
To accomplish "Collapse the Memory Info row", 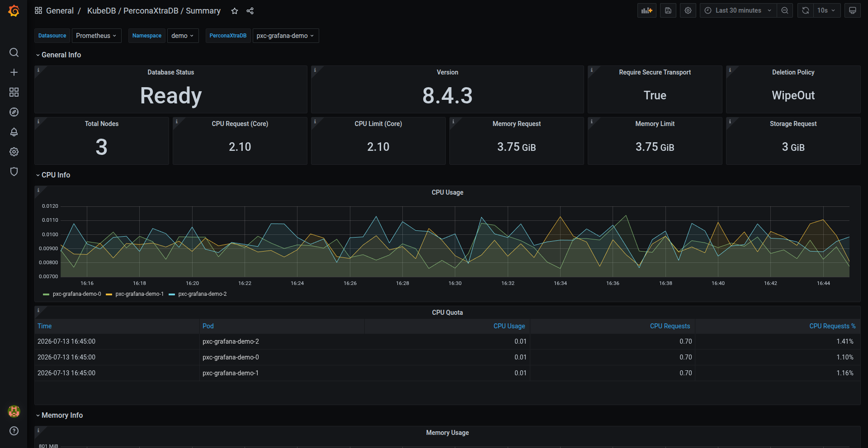I will click(x=59, y=415).
